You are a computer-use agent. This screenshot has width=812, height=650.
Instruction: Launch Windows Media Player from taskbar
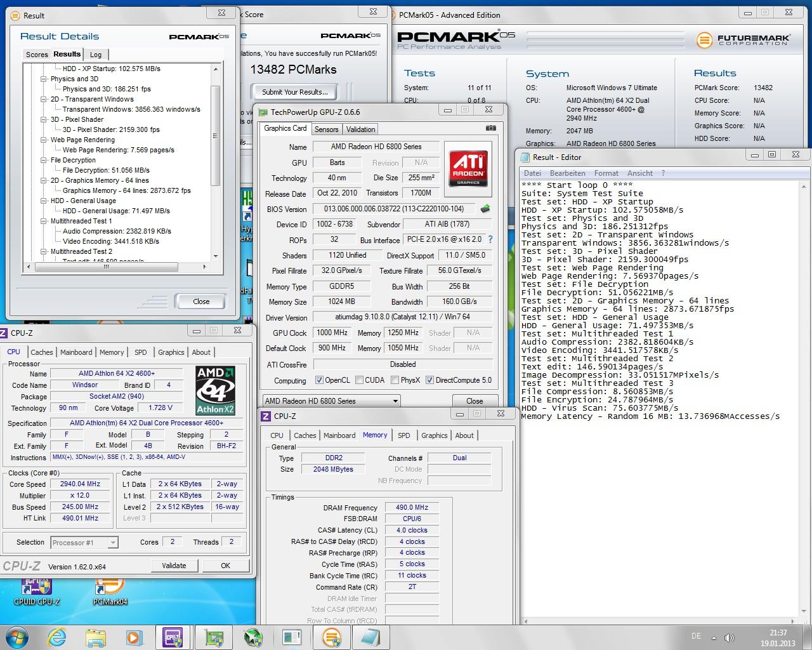tap(134, 637)
